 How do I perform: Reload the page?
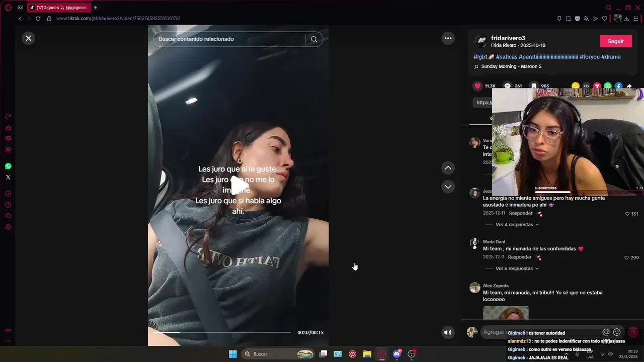[x=38, y=19]
